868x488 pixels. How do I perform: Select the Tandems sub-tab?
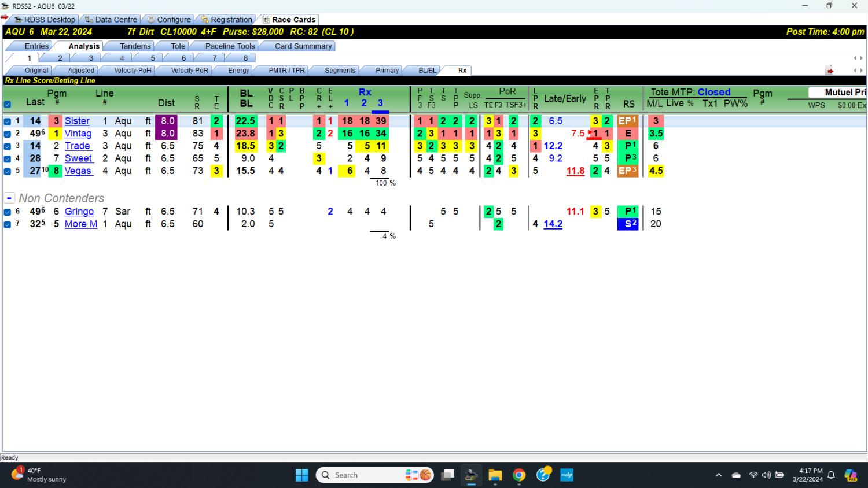(x=135, y=46)
